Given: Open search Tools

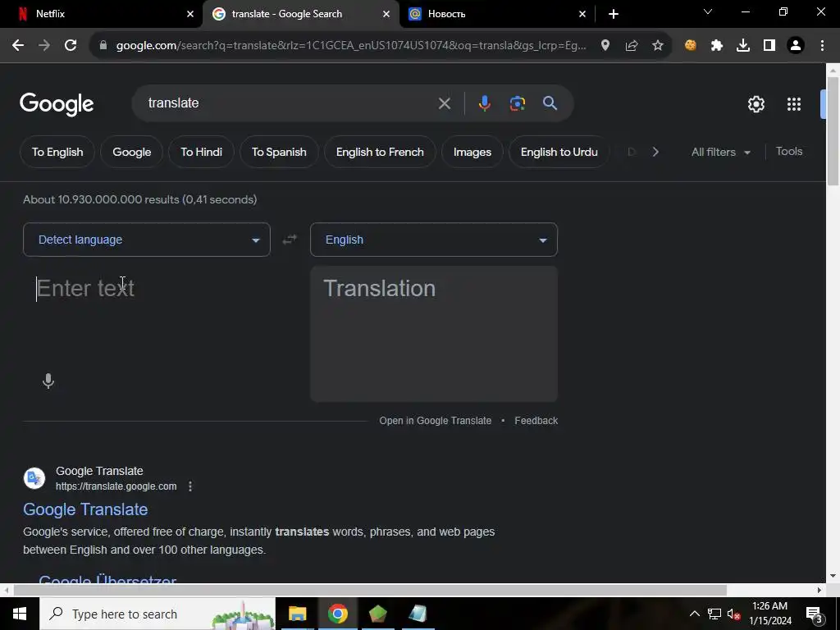Looking at the screenshot, I should point(789,152).
